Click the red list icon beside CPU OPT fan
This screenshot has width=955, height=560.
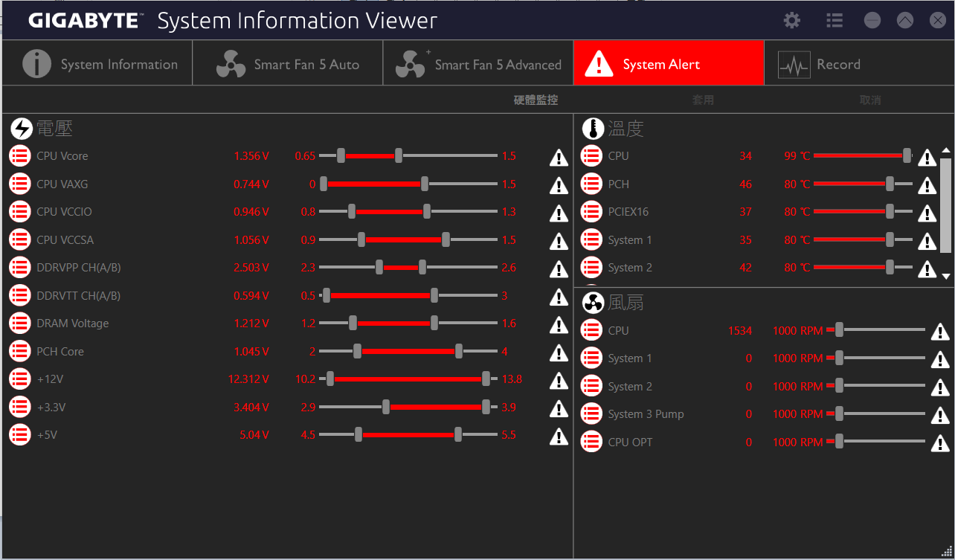[591, 442]
